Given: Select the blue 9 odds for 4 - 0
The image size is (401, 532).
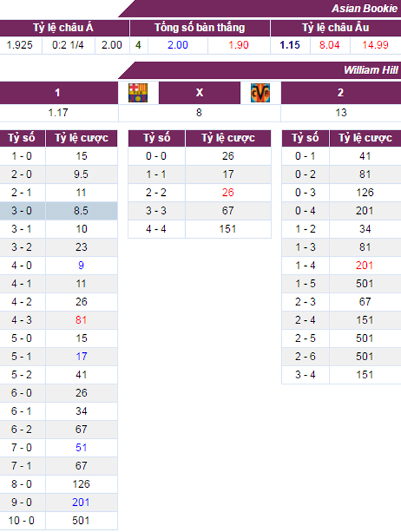Looking at the screenshot, I should 81,265.
